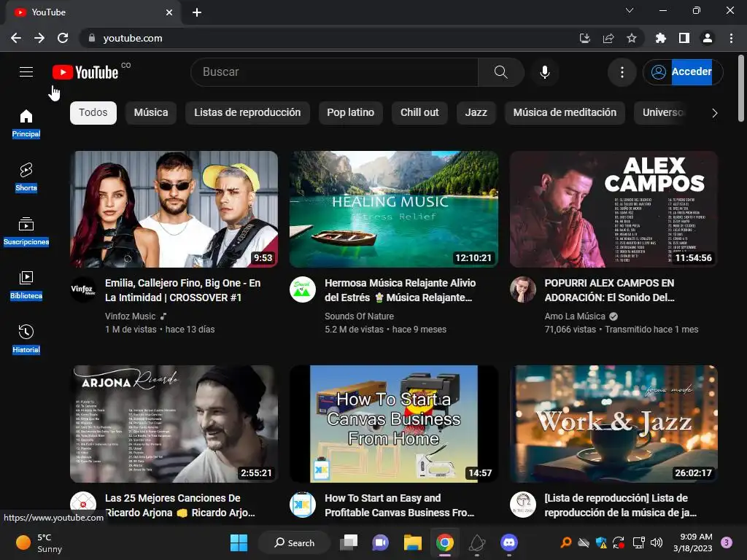Open Las 25 Mejores Canciones De Ricardo Arjona title

(180, 505)
